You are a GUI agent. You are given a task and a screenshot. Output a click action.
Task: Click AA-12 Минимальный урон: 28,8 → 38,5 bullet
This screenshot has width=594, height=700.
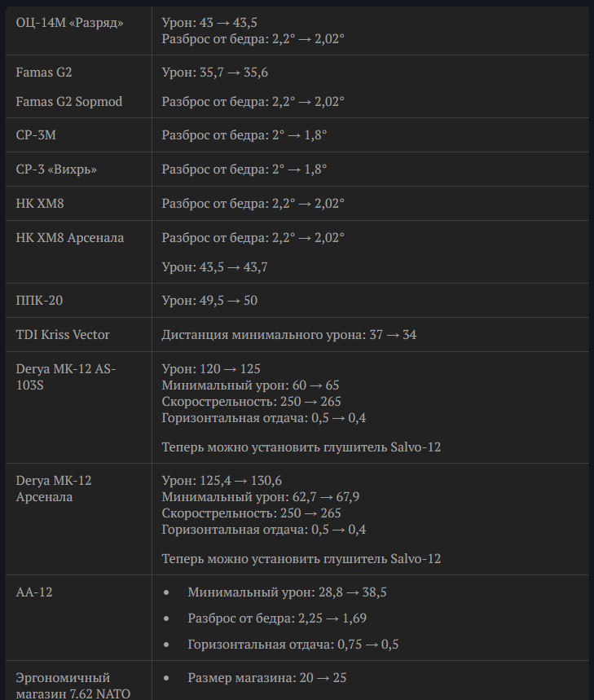288,592
